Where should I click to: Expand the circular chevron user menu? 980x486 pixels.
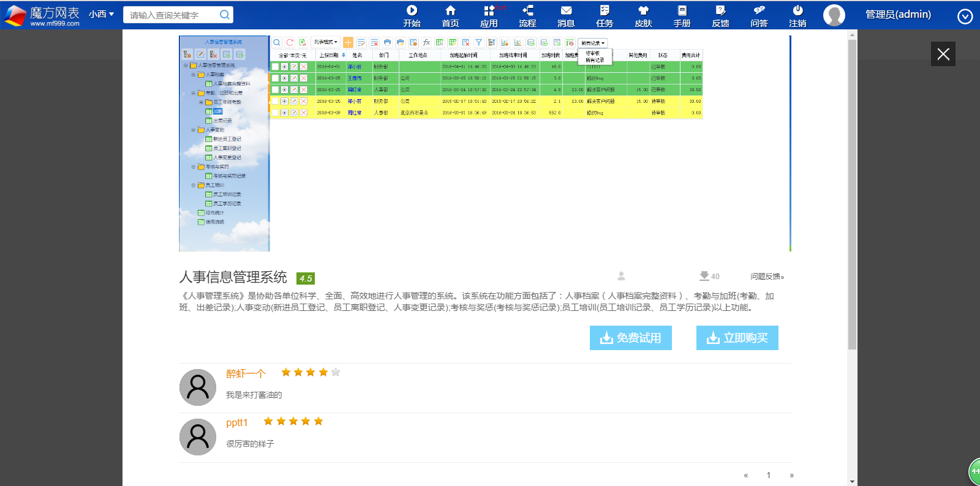pos(965,17)
